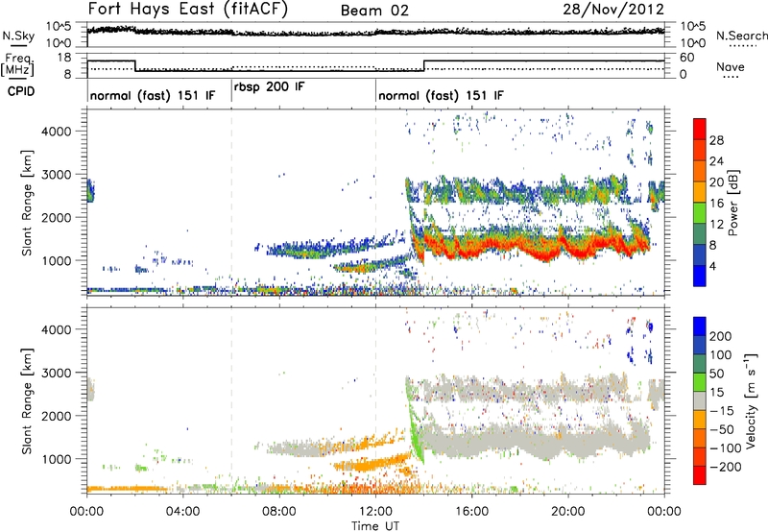
Task: Click the "12:00" time tick label
Action: click(x=375, y=512)
